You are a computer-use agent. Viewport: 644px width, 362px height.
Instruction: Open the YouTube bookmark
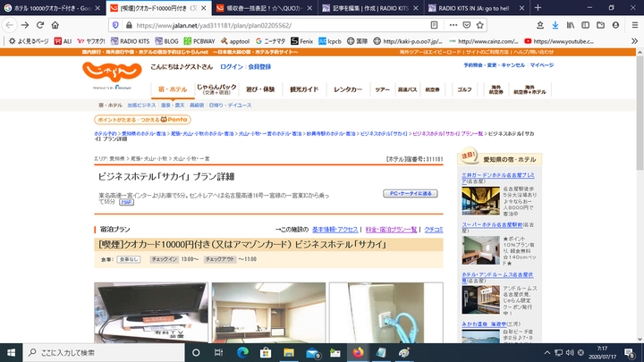click(559, 41)
